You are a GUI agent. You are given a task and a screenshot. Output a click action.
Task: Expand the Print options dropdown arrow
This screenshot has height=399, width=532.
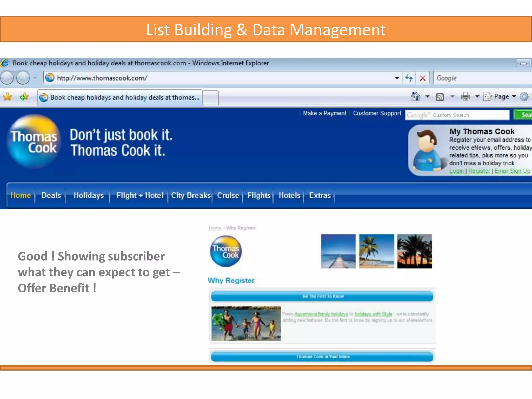(x=477, y=97)
